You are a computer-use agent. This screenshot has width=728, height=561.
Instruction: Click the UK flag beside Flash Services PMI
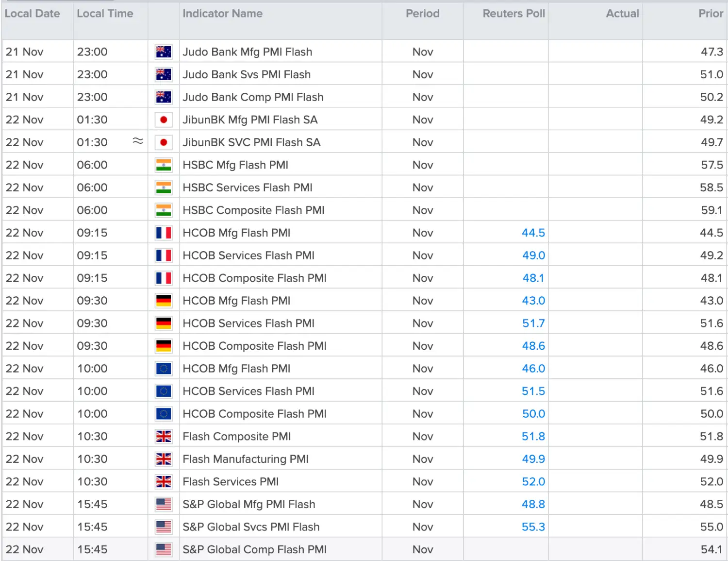tap(164, 482)
